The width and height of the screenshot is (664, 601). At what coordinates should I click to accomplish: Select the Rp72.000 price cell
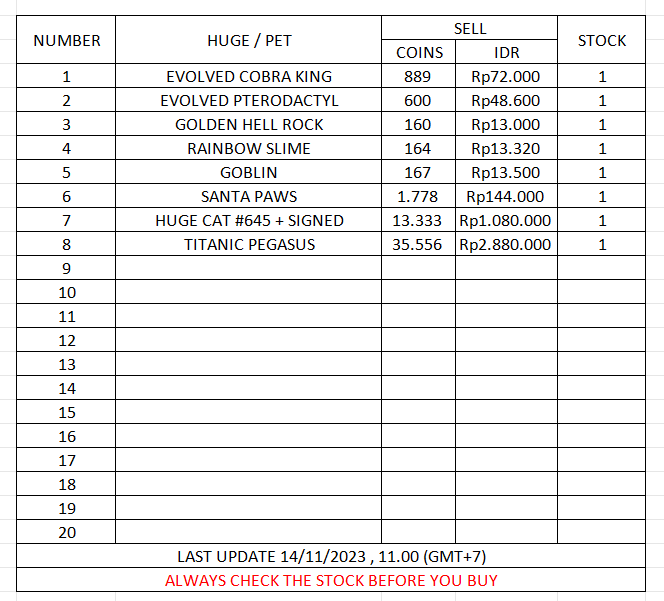pos(506,76)
